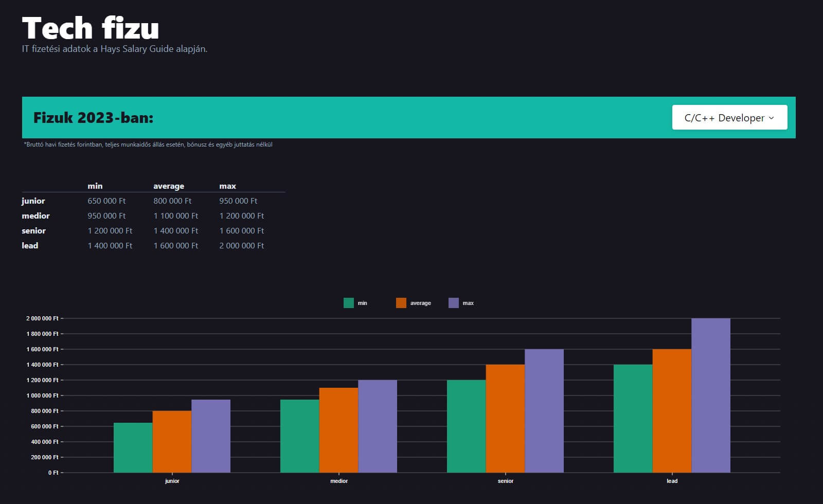Viewport: 823px width, 504px height.
Task: Click the orange average legend swatch
Action: (x=401, y=303)
